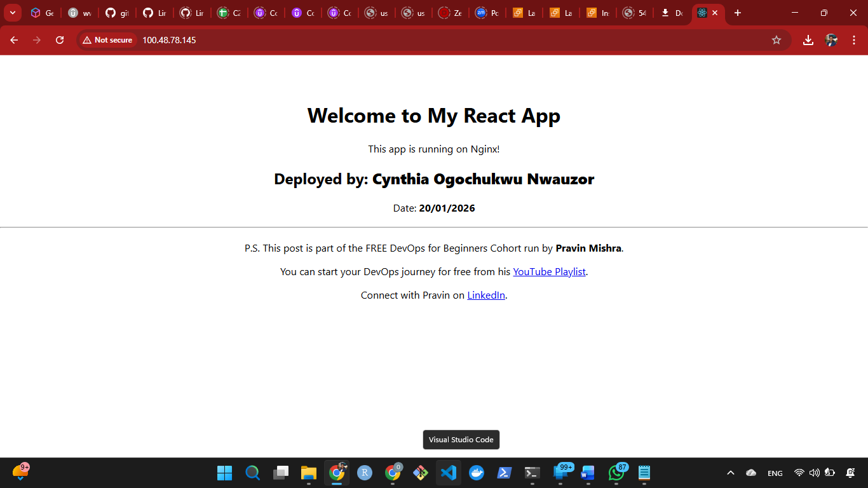Click the ENG language indicator
The image size is (868, 488).
[x=775, y=473]
